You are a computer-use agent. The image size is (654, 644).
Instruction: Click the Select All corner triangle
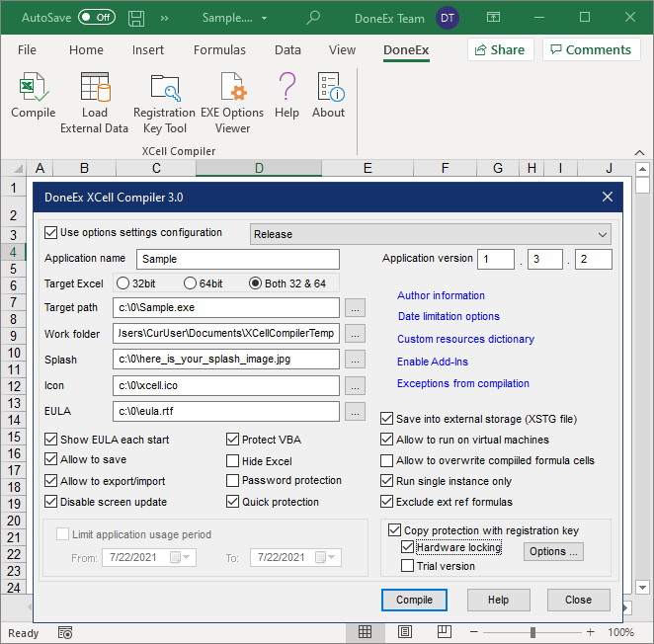click(18, 169)
